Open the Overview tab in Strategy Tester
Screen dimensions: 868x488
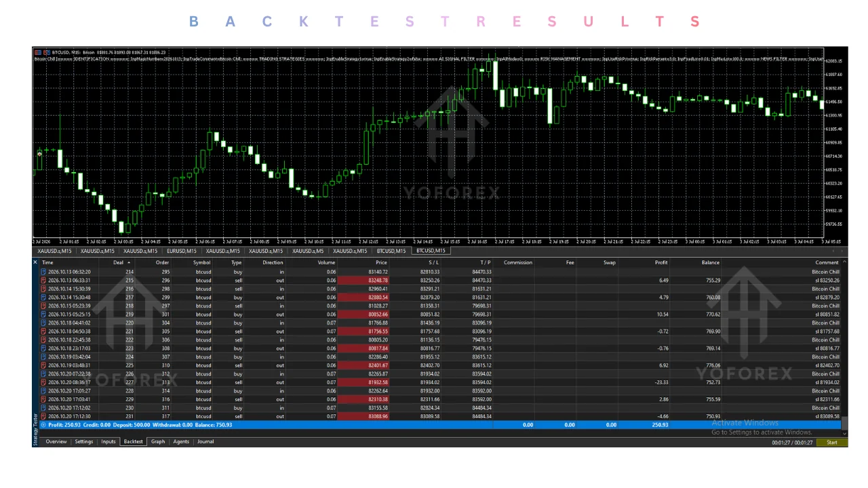pyautogui.click(x=56, y=442)
